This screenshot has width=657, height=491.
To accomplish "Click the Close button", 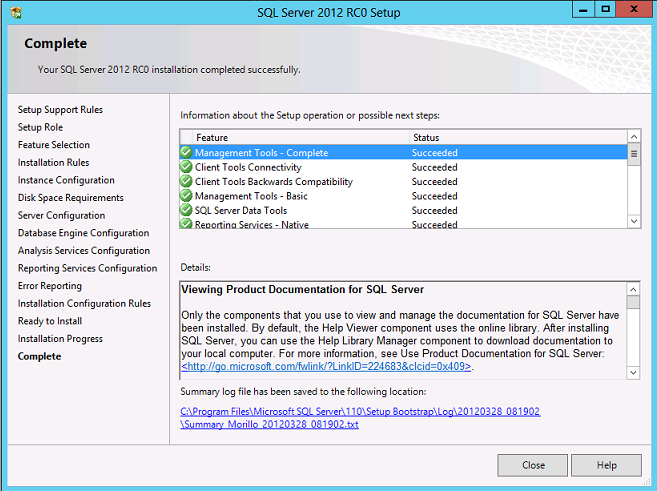I will (533, 465).
